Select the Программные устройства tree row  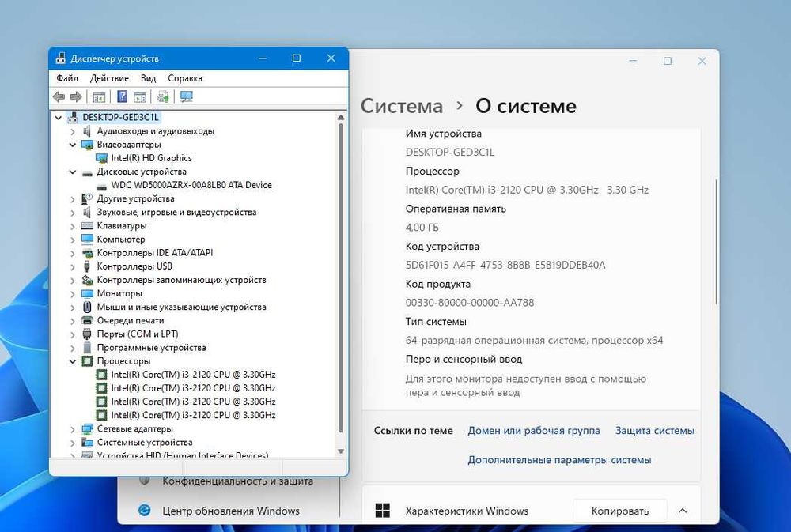point(151,348)
